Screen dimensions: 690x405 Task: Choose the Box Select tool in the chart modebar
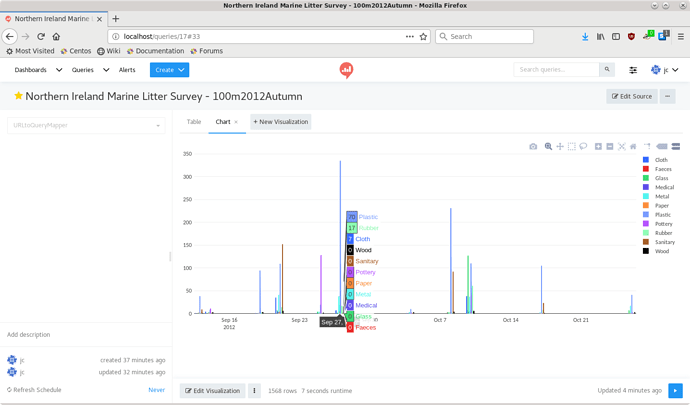(x=572, y=147)
